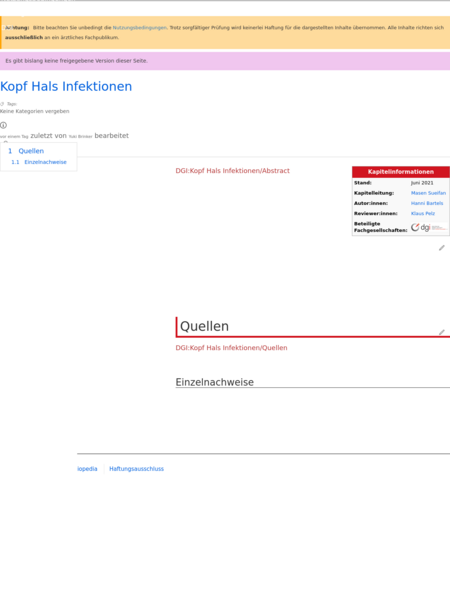Image resolution: width=450 pixels, height=600 pixels.
Task: Click the dgi society logo in Kapitelinformationen
Action: coord(429,227)
